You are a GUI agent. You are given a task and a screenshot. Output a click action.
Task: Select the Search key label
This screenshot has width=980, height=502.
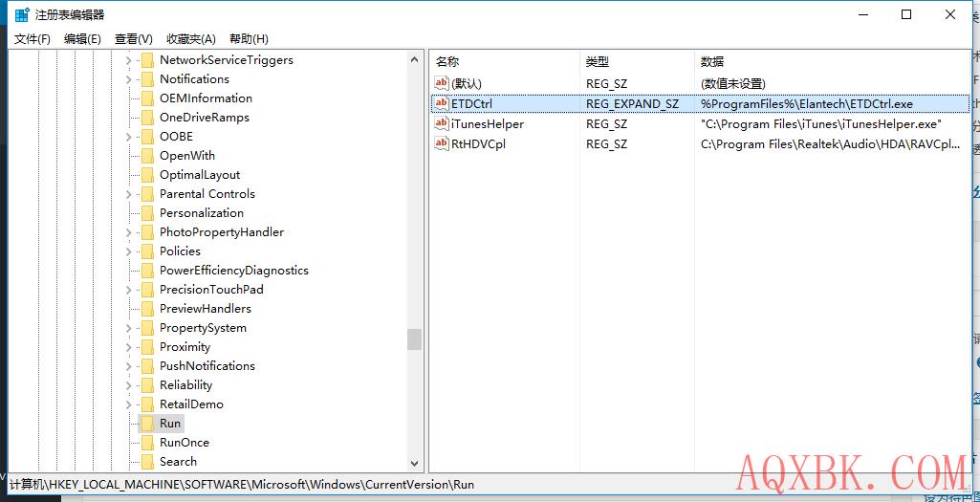tap(178, 462)
